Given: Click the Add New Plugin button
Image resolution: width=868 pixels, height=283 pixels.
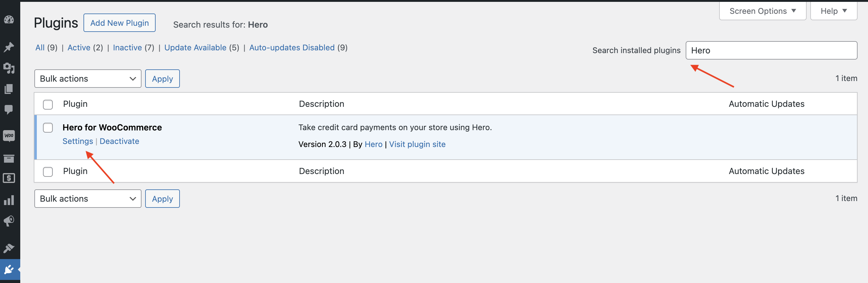Looking at the screenshot, I should click(x=119, y=23).
